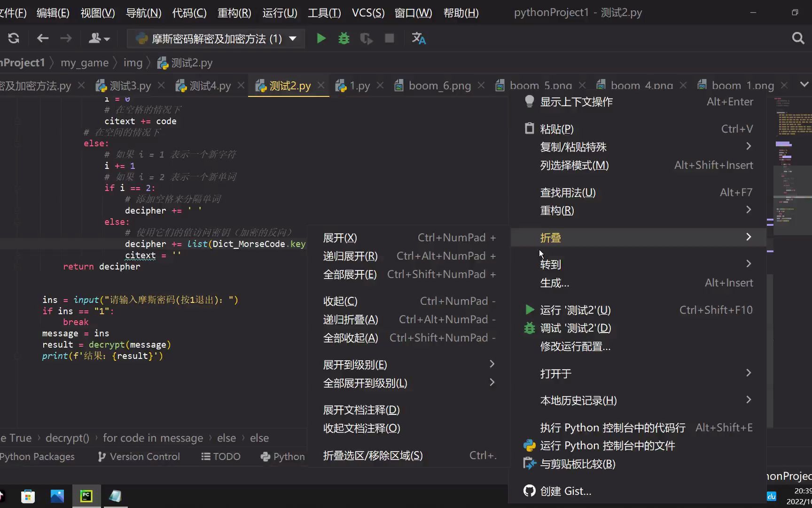Select 显示上下文操作 in context menu
This screenshot has width=812, height=508.
point(638,102)
